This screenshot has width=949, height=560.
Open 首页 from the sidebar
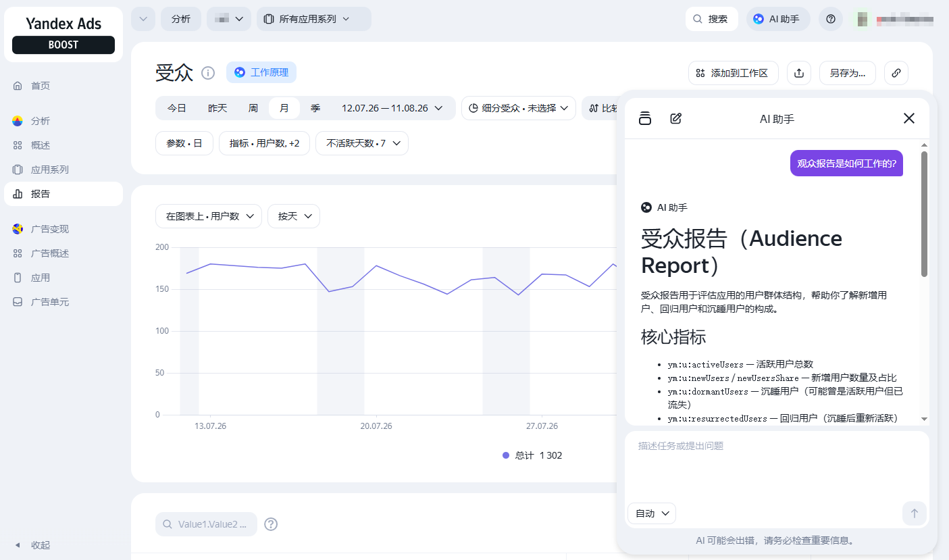[x=63, y=86]
